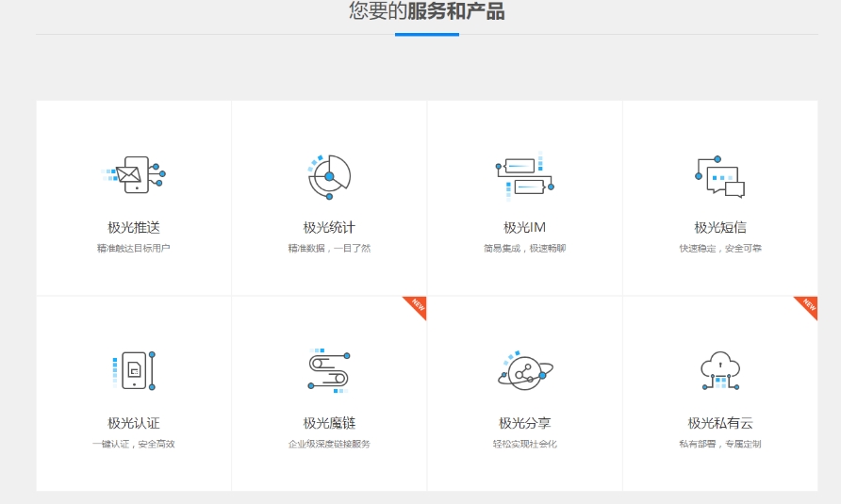841x504 pixels.
Task: Open the 极光统计 title link
Action: [x=329, y=227]
